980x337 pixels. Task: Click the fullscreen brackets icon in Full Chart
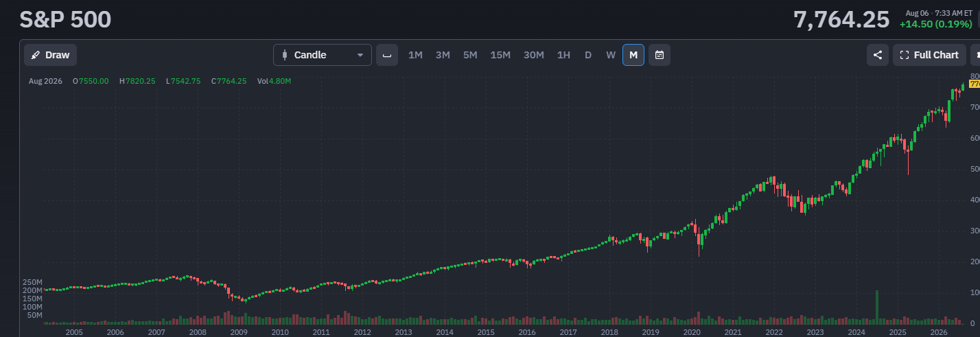[904, 55]
